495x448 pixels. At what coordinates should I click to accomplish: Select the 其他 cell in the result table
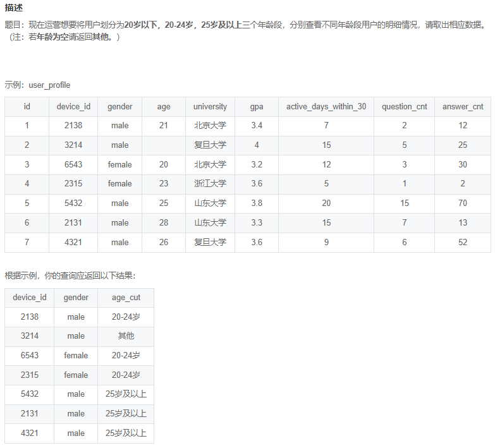click(x=126, y=336)
